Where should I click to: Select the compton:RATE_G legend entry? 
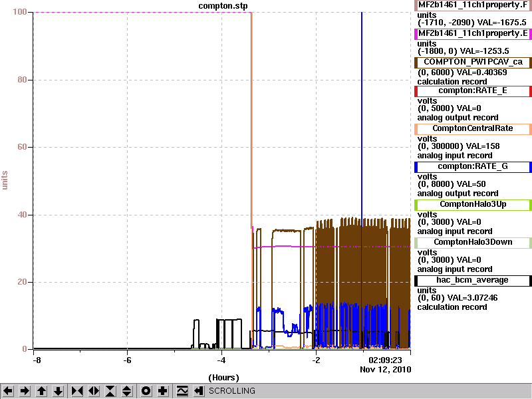pos(473,167)
